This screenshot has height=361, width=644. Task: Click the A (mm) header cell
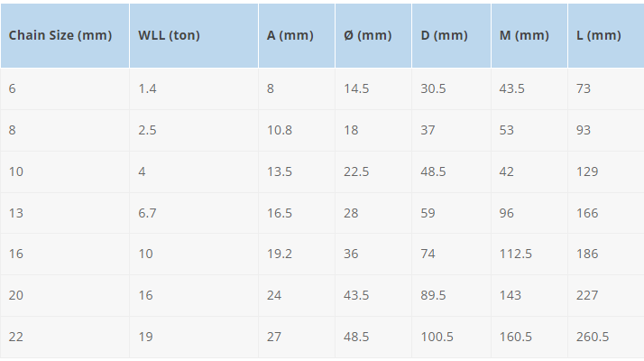297,35
